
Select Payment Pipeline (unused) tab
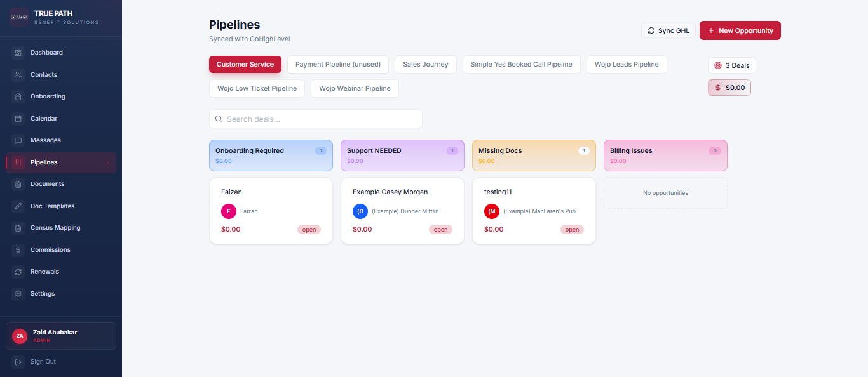click(x=337, y=65)
